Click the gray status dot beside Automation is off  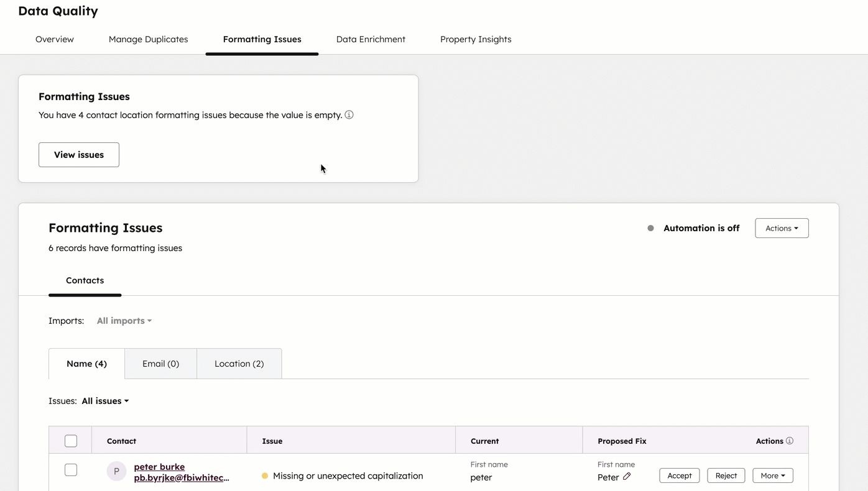click(650, 228)
